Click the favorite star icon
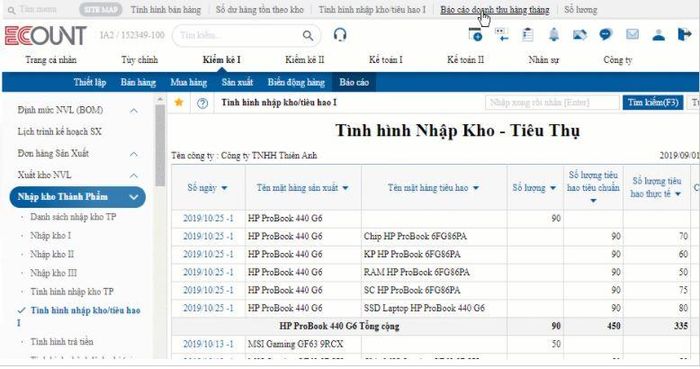The width and height of the screenshot is (700, 369). pyautogui.click(x=179, y=103)
